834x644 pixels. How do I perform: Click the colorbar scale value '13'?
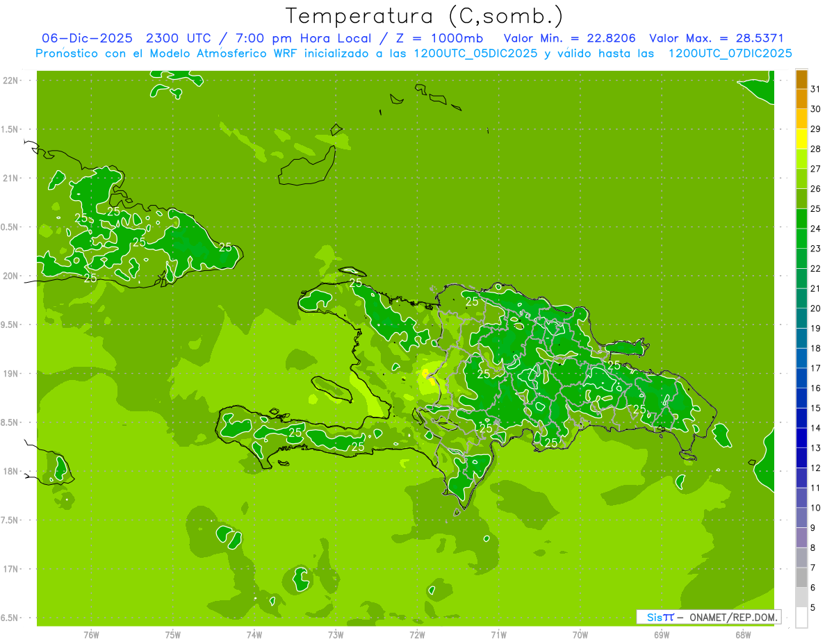click(816, 448)
